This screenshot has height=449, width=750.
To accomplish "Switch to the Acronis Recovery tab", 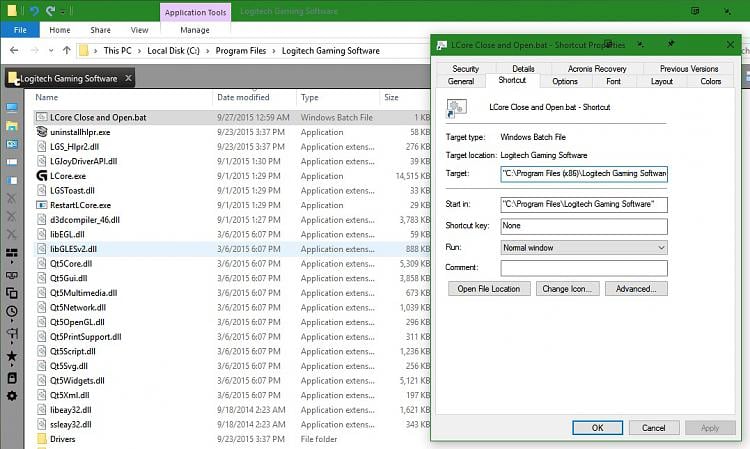I will tap(596, 68).
